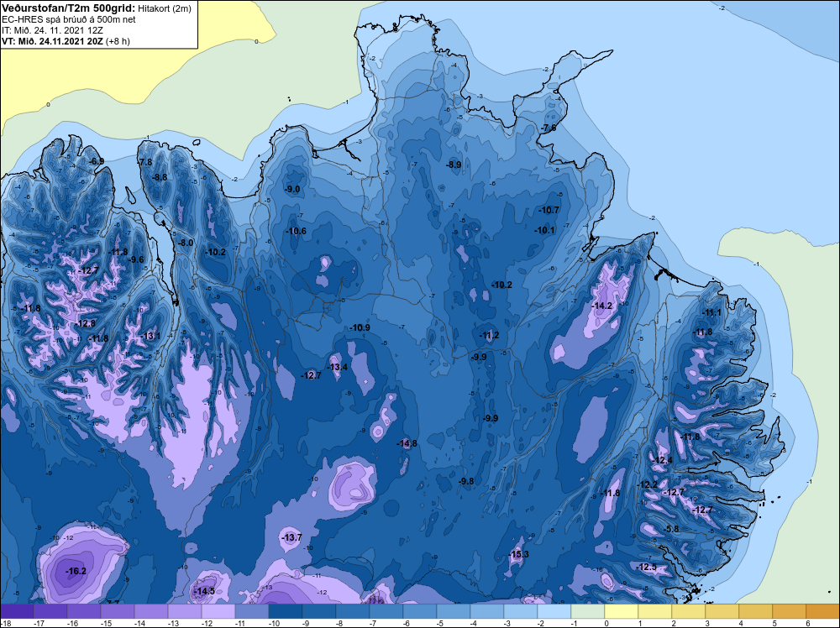Select the -14.5 temperature reading
The width and height of the screenshot is (840, 628).
pos(204,591)
